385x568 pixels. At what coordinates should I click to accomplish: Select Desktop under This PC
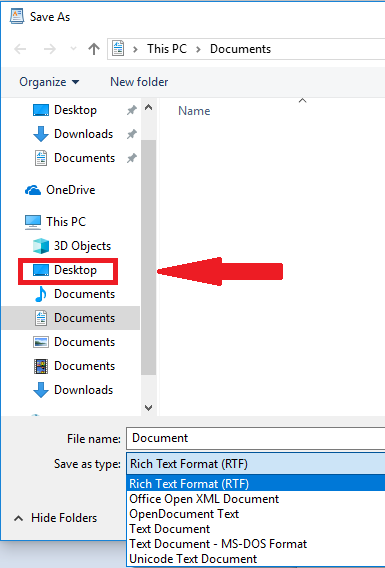pyautogui.click(x=75, y=270)
